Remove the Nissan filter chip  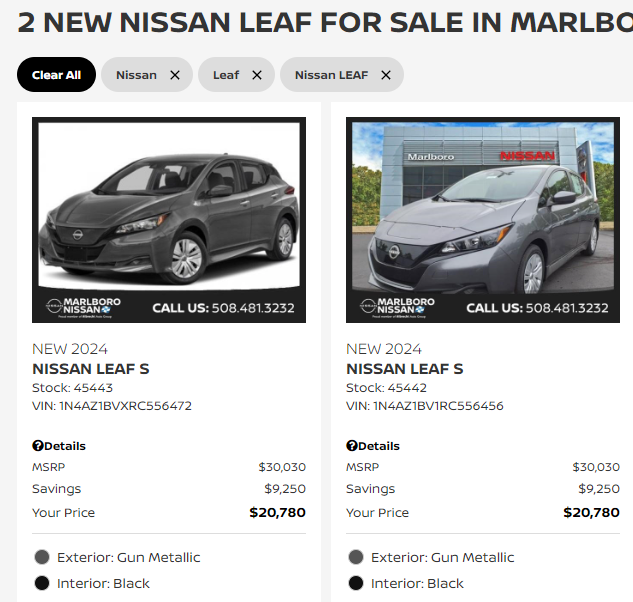[175, 75]
